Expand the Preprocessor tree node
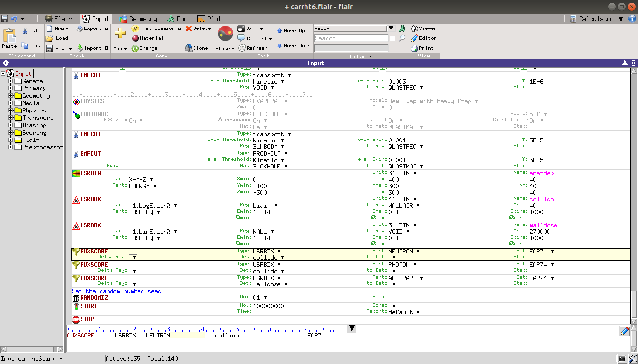This screenshot has height=364, width=638. [11, 147]
